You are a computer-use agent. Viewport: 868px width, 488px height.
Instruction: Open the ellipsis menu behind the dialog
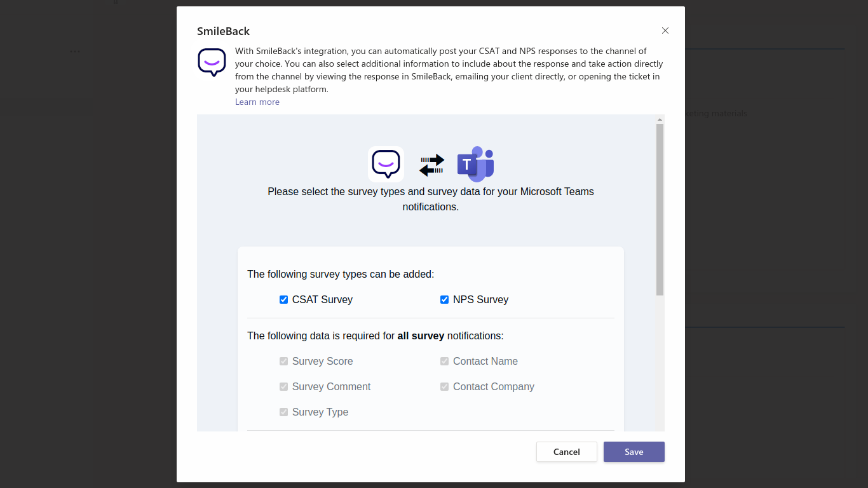pyautogui.click(x=75, y=51)
